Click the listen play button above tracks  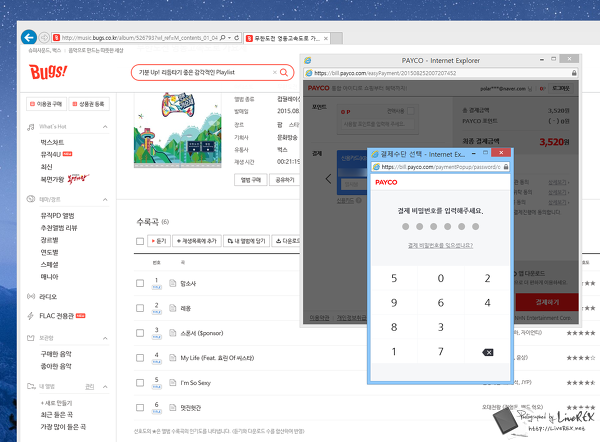(x=159, y=241)
